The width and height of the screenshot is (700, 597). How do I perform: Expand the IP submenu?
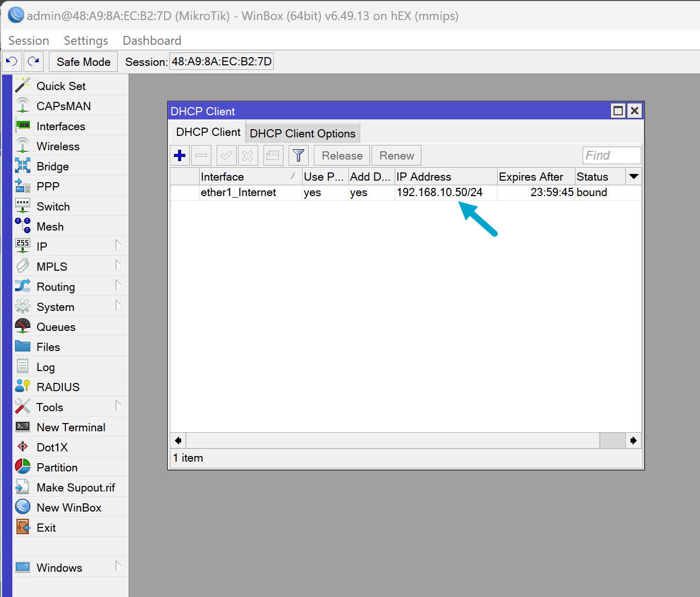click(42, 246)
